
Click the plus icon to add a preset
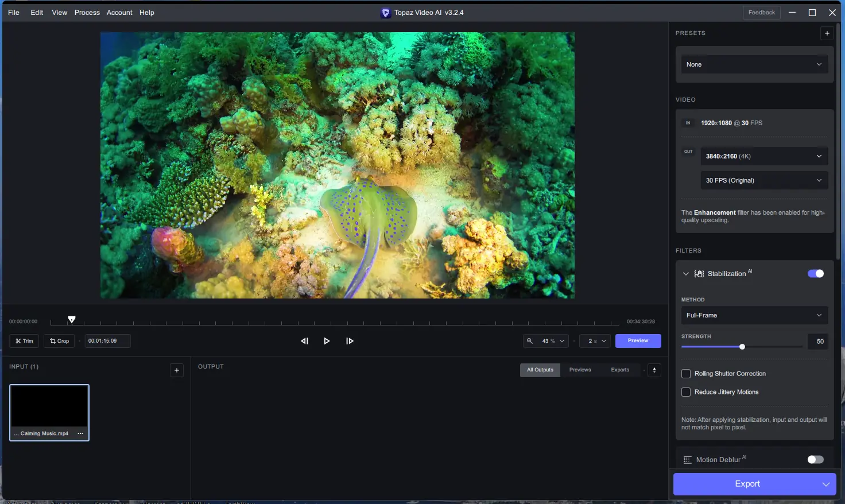pyautogui.click(x=827, y=33)
